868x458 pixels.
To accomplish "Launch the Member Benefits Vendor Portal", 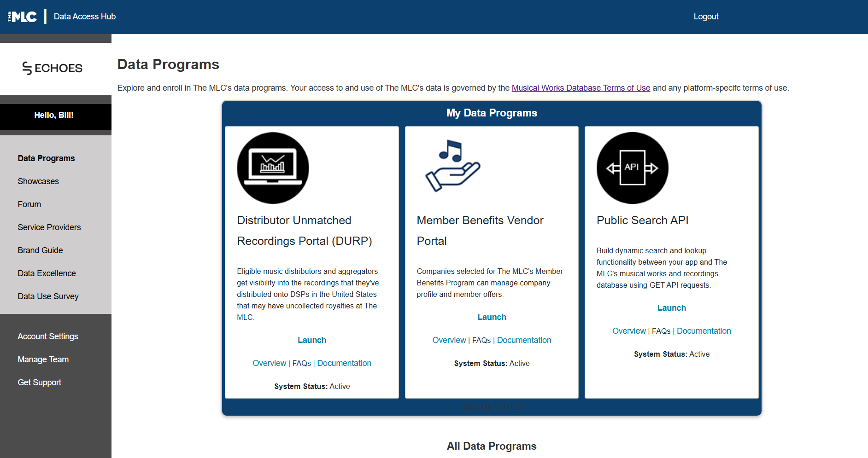I will [x=492, y=317].
